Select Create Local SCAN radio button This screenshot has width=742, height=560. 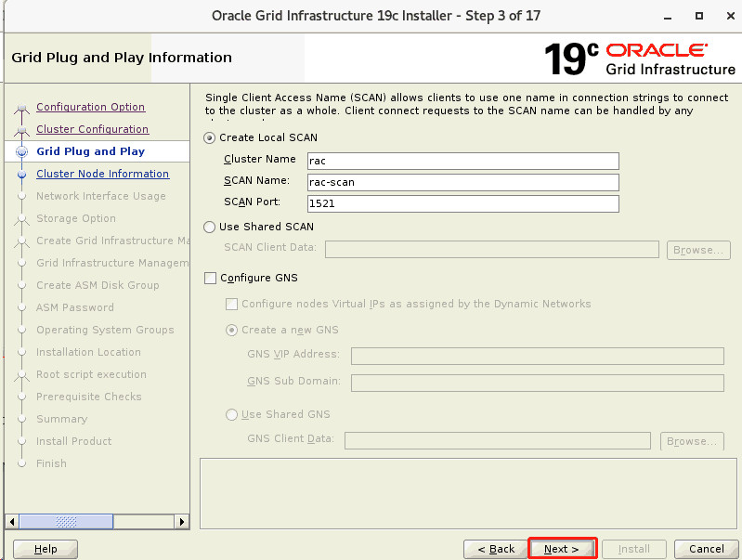click(209, 137)
